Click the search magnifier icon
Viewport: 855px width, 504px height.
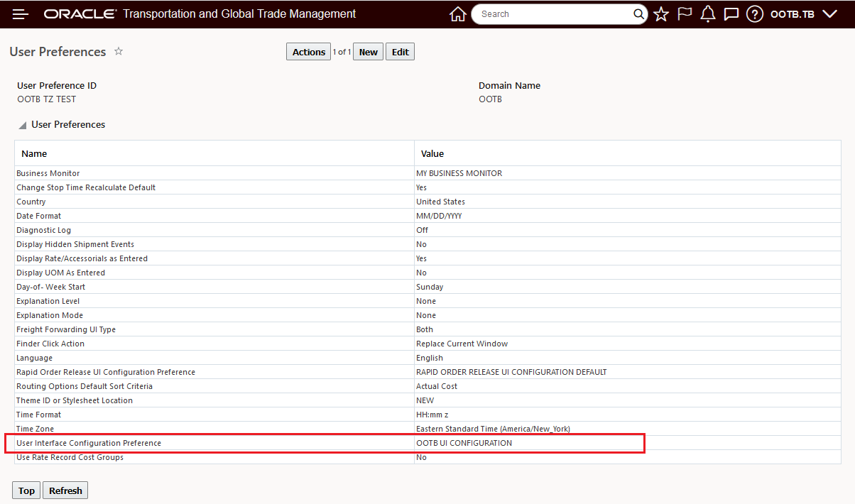pos(639,14)
